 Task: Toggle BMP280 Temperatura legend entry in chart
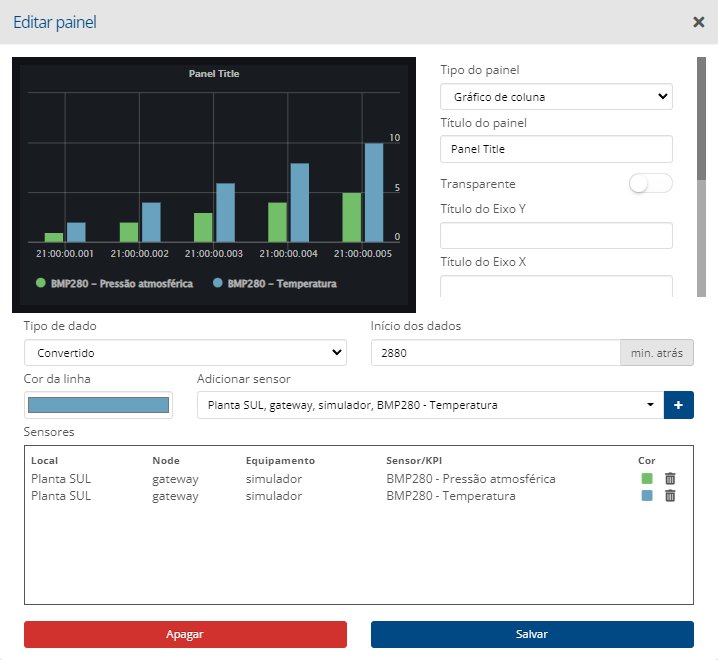pos(275,283)
